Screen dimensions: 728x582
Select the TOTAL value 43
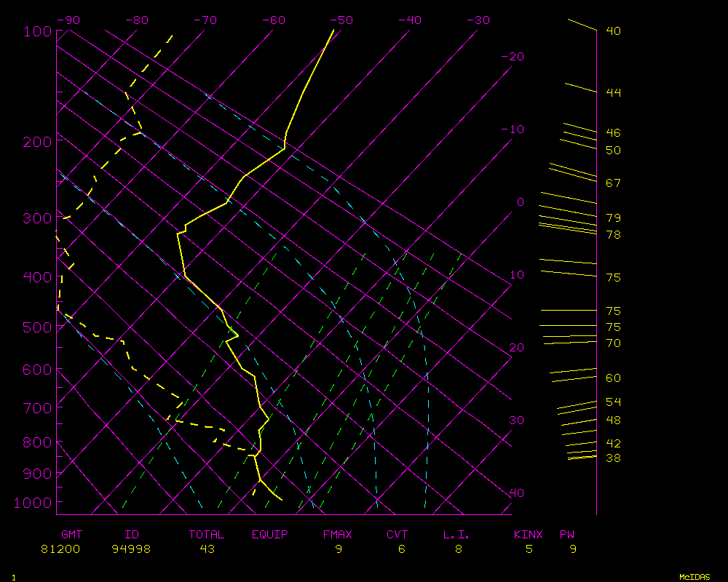click(207, 549)
